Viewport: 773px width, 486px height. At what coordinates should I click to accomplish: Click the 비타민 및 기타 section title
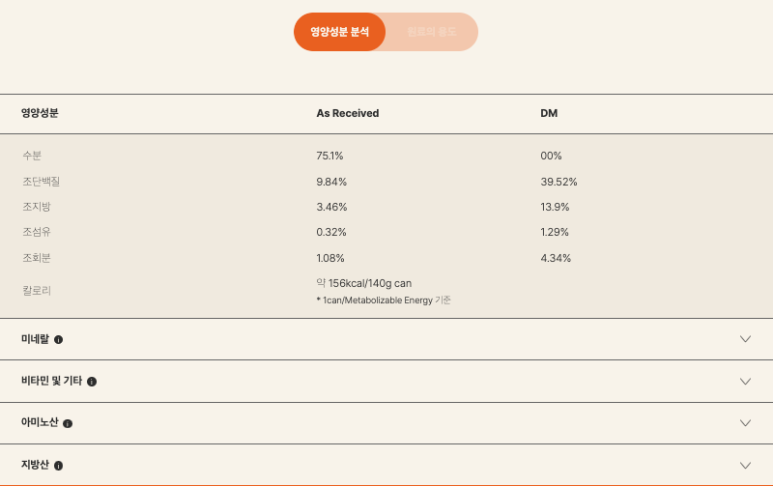tap(51, 381)
